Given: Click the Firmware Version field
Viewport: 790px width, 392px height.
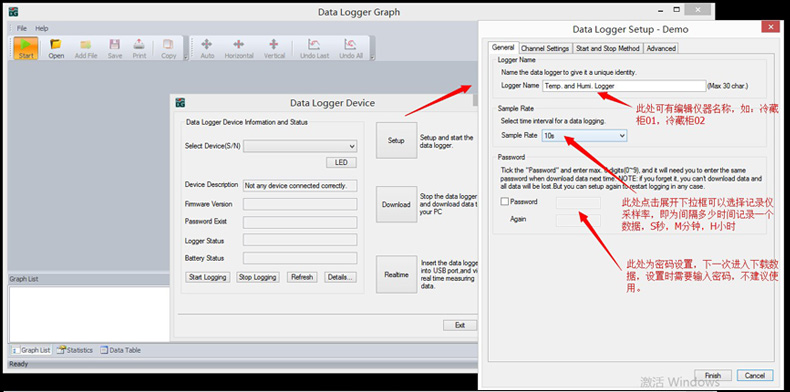Looking at the screenshot, I should pyautogui.click(x=300, y=204).
